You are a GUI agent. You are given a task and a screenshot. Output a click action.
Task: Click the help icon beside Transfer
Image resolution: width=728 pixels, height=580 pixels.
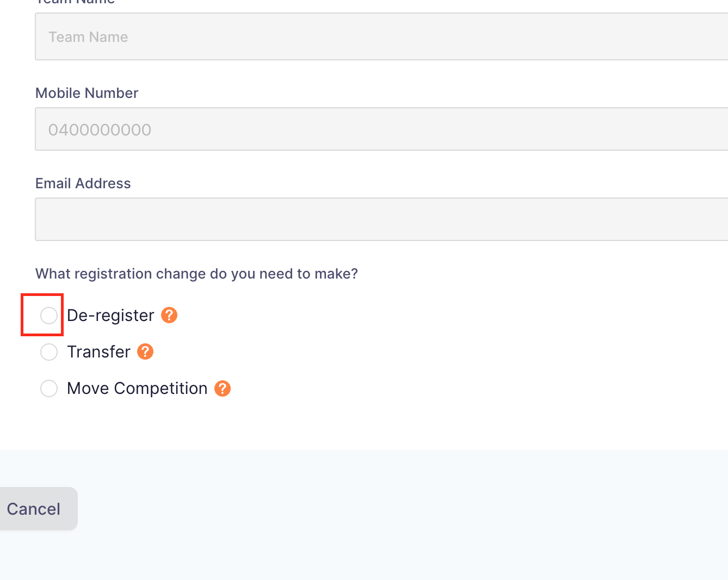[x=145, y=351]
